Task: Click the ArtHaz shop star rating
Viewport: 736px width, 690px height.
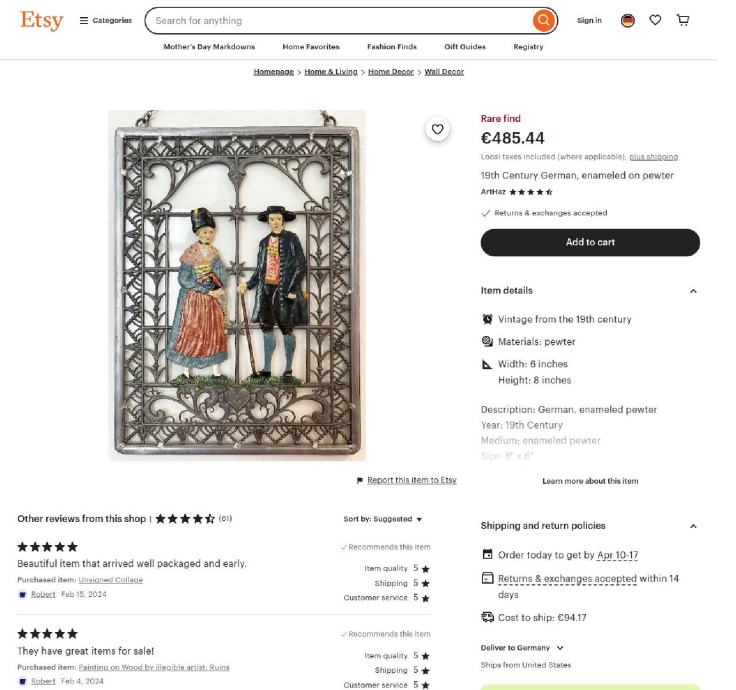Action: click(530, 192)
